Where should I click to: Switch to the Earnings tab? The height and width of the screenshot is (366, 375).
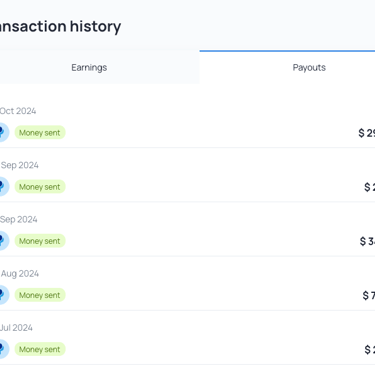[x=89, y=67]
